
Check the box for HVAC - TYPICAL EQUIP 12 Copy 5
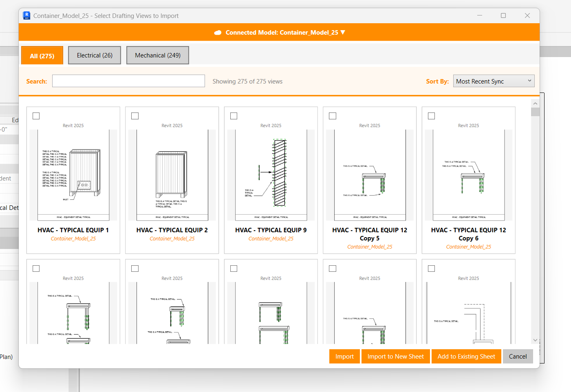pyautogui.click(x=333, y=116)
